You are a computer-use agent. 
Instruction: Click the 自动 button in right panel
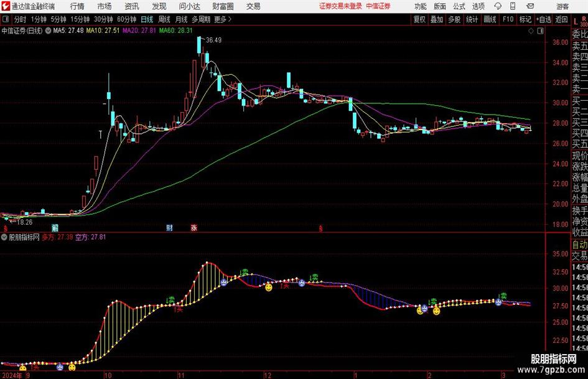click(x=580, y=245)
